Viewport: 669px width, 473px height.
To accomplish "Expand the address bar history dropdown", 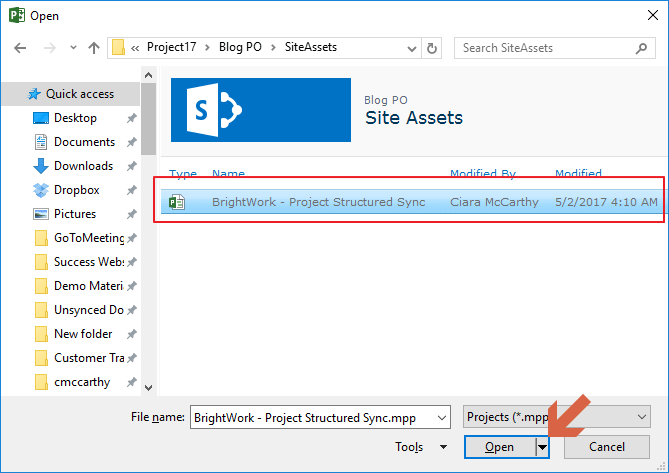I will [x=412, y=49].
